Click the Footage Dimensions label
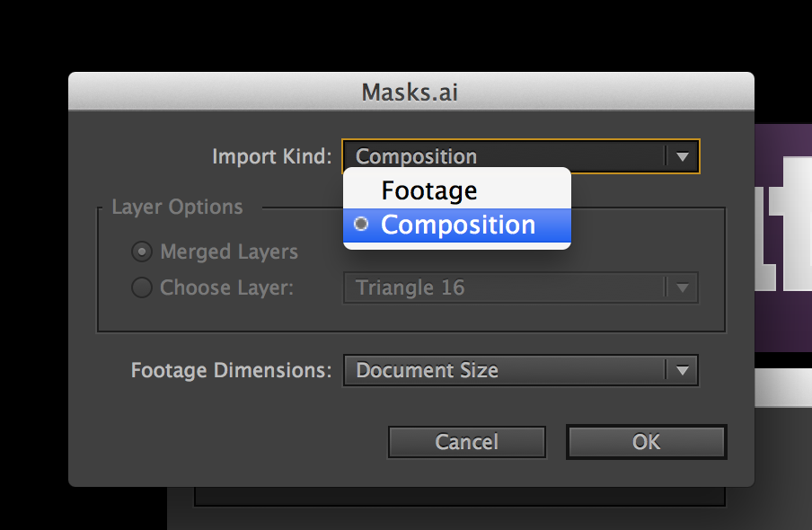The image size is (812, 530). tap(231, 370)
